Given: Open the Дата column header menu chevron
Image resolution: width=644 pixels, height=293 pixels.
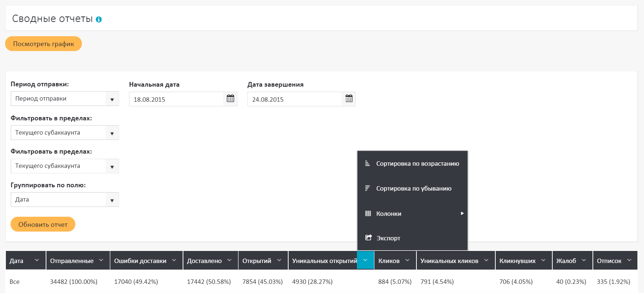Looking at the screenshot, I should pos(37,260).
